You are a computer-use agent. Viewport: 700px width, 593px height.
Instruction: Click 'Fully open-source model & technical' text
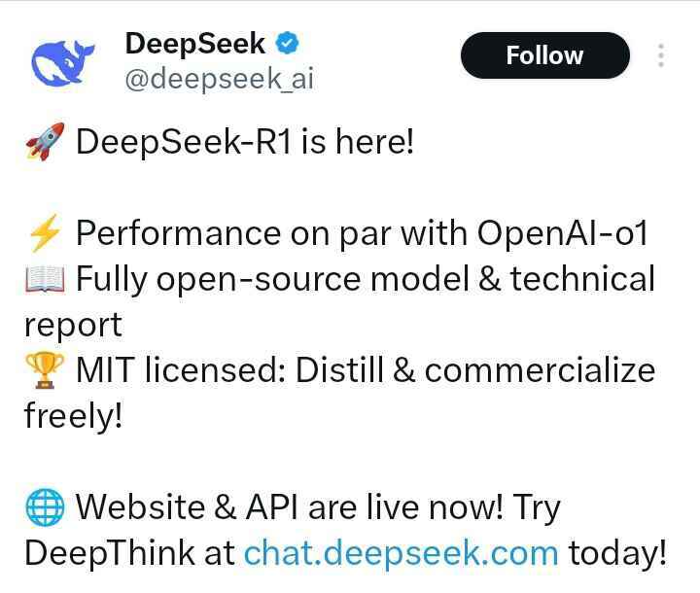click(366, 279)
